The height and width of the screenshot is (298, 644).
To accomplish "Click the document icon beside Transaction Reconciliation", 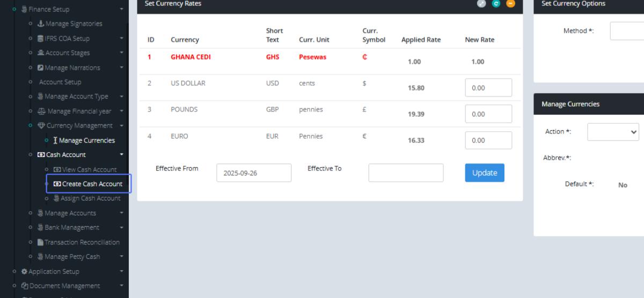I will pyautogui.click(x=40, y=242).
